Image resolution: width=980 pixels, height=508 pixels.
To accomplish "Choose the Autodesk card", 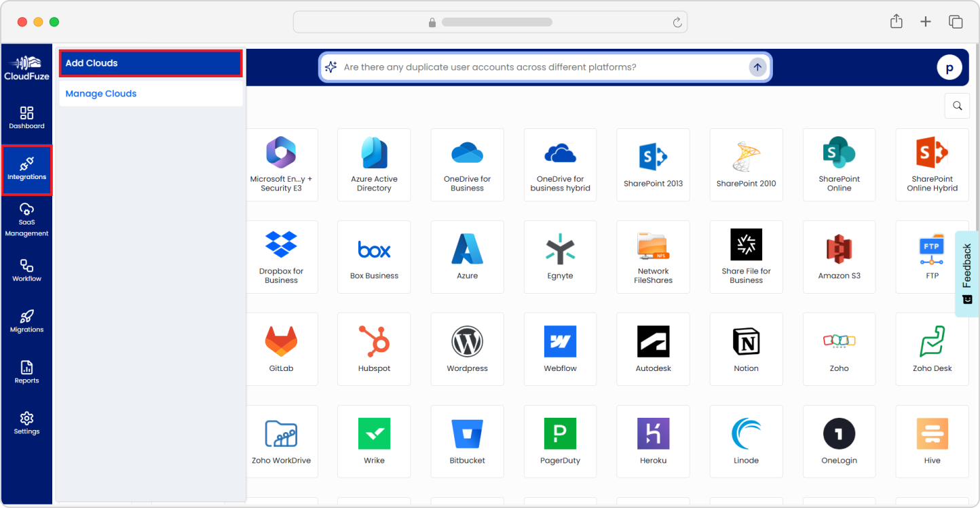I will (x=653, y=349).
